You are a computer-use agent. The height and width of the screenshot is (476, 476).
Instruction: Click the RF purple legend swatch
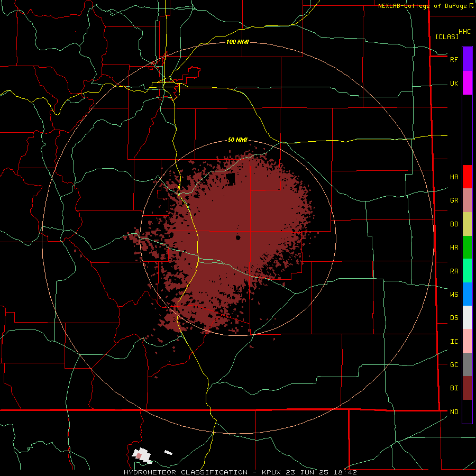(467, 59)
